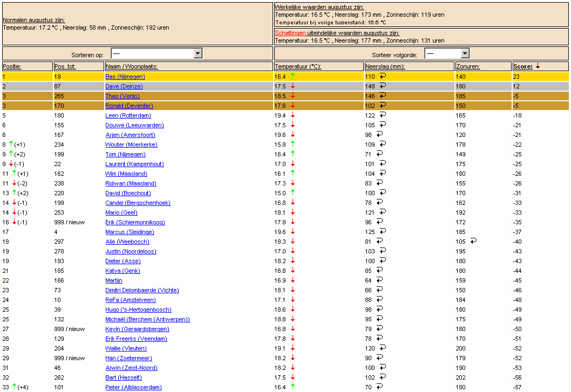The image size is (571, 392).
Task: Sort by the Neerslag (mm) column header
Action: [x=385, y=67]
